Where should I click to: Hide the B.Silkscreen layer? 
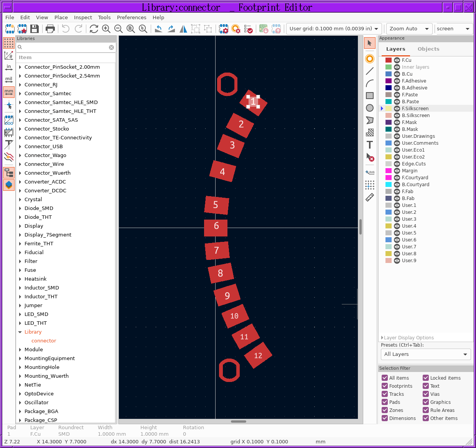396,115
